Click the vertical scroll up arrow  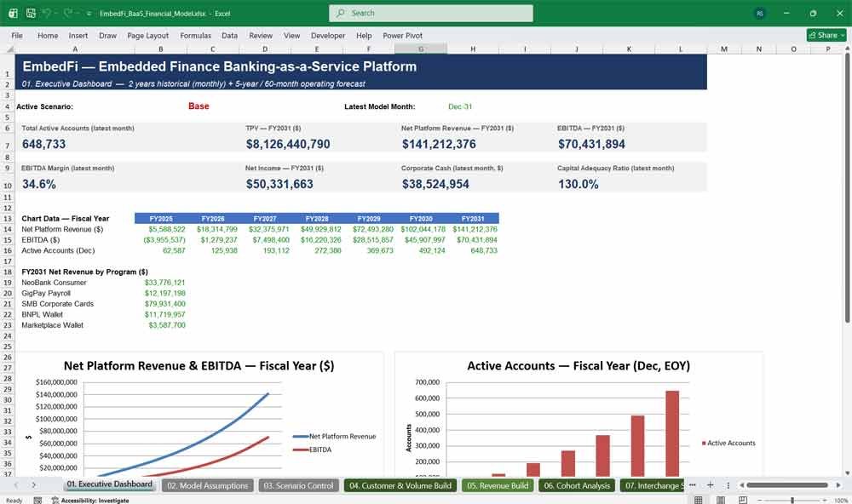(x=847, y=49)
